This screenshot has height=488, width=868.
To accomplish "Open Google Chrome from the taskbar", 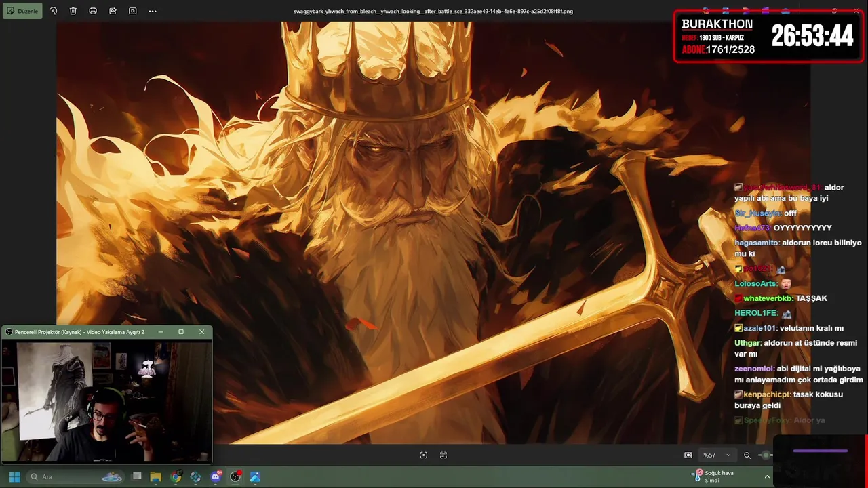I will click(176, 476).
